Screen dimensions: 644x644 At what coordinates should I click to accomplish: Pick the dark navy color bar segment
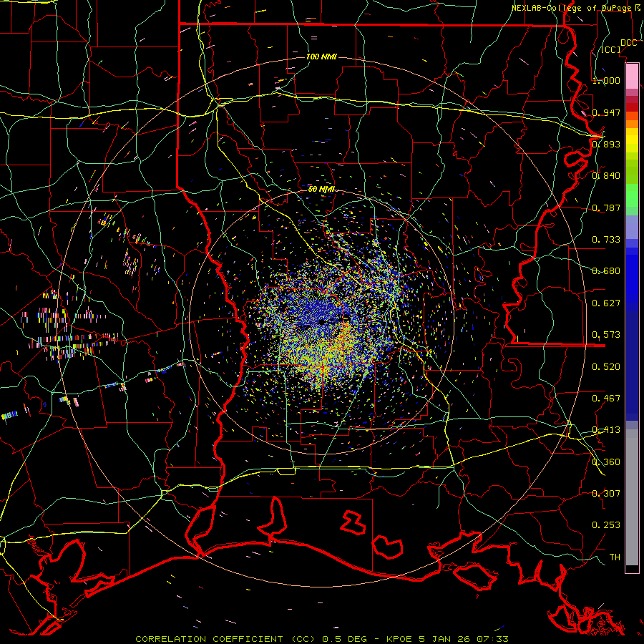pos(632,361)
